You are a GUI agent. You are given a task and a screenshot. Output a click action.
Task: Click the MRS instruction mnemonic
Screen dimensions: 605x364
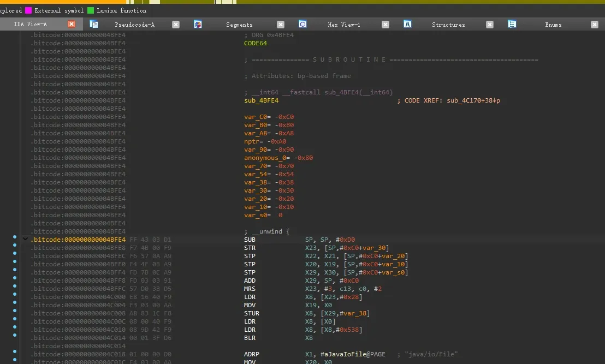[x=250, y=289]
